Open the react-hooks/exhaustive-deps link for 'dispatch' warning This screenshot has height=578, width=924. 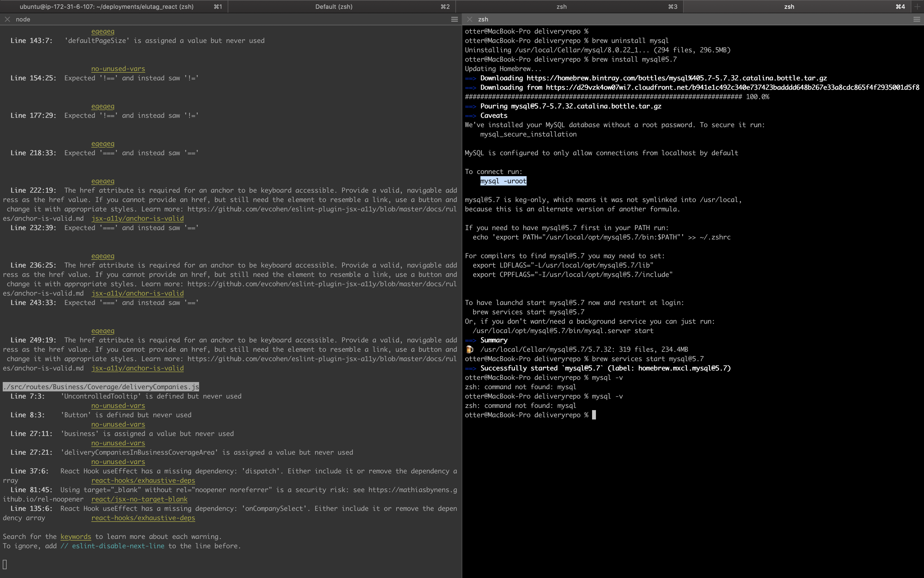(x=143, y=481)
